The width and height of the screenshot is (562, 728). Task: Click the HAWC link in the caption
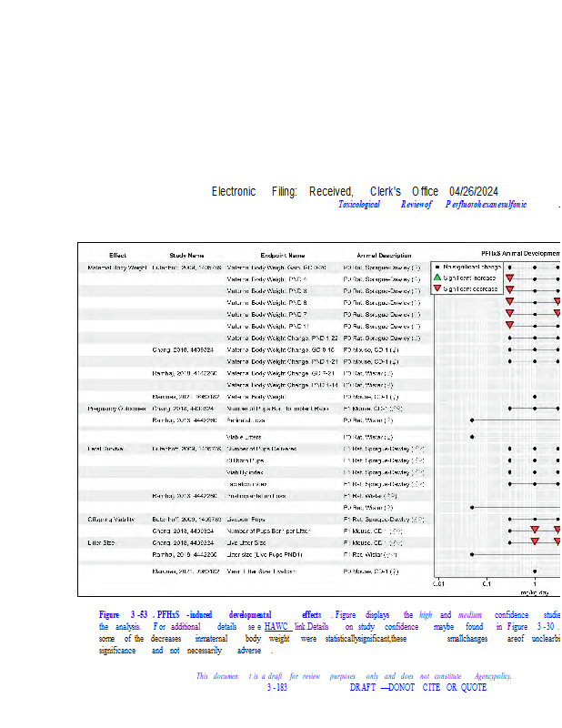point(276,628)
